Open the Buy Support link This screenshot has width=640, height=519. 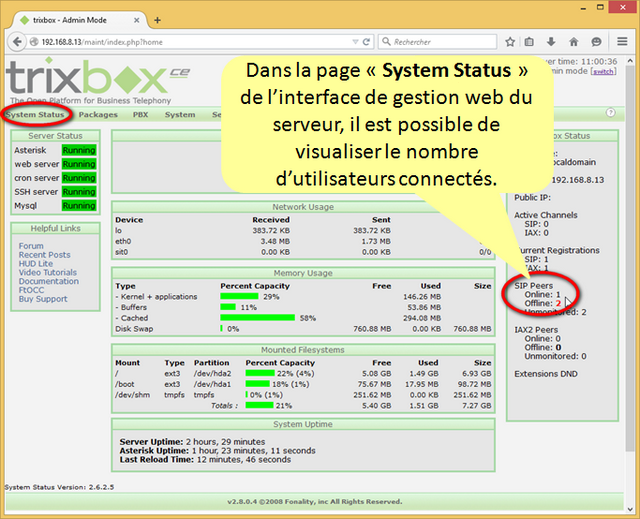pos(43,299)
